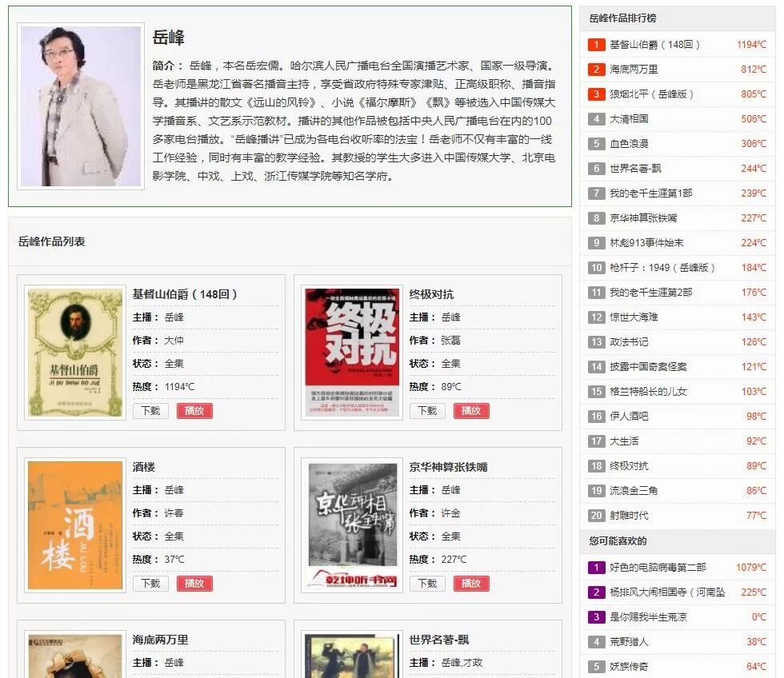
Task: Open 林彪913事件始末 ranking entry
Action: [646, 243]
